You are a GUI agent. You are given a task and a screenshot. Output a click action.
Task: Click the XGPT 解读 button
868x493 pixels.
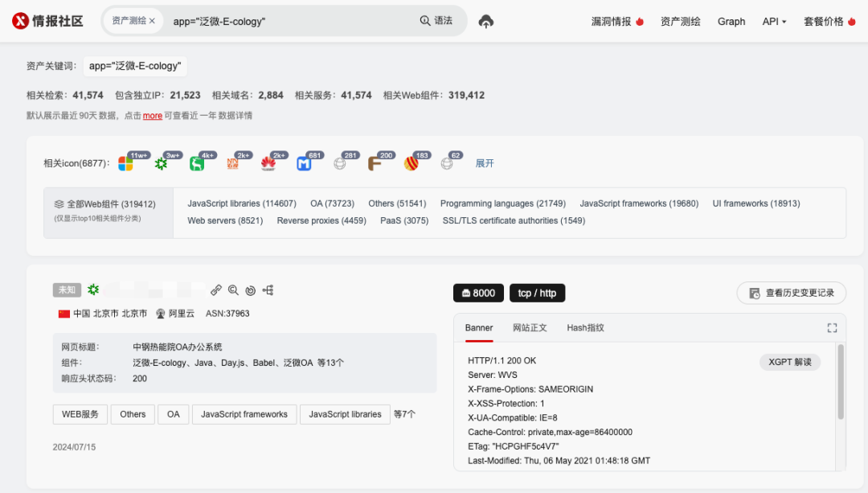[x=790, y=362]
